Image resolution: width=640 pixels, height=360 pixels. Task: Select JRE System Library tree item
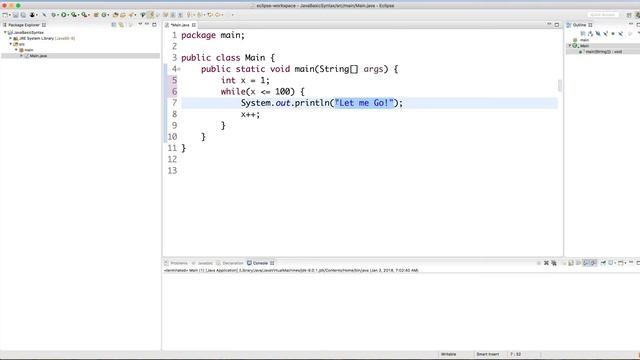[x=44, y=38]
